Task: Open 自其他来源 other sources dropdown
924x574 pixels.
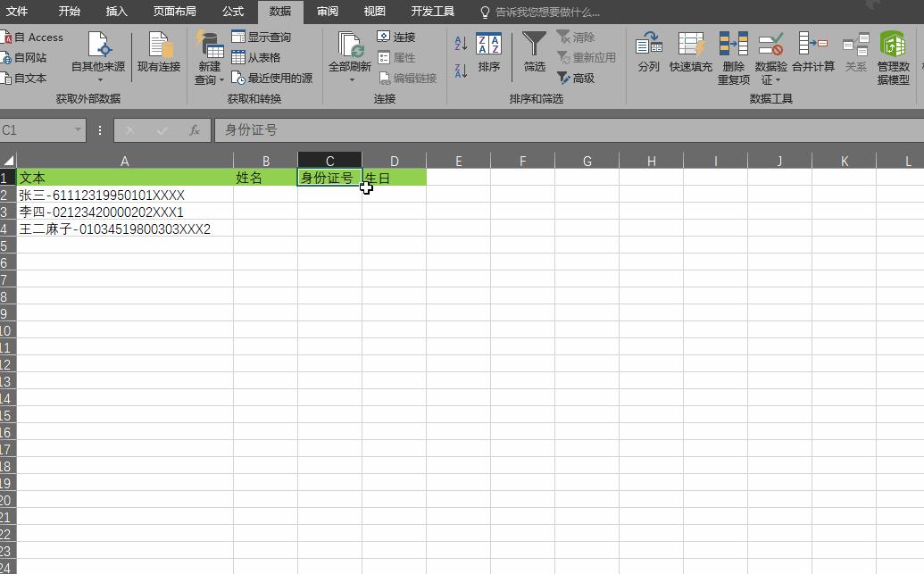Action: (98, 56)
